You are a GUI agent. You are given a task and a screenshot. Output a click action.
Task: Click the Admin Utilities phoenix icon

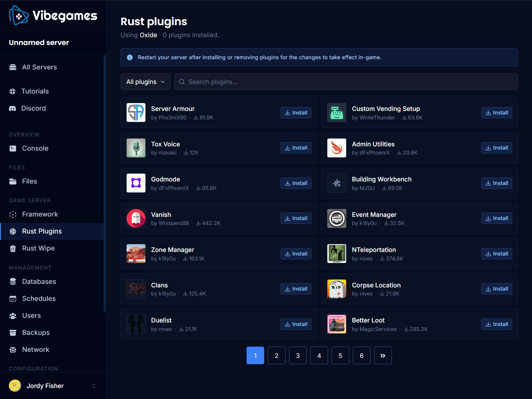coord(337,148)
